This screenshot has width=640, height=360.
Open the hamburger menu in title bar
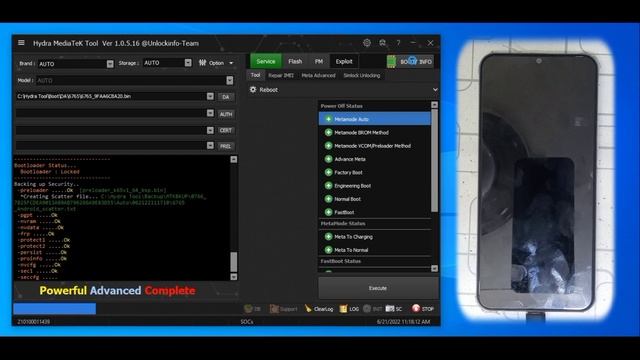coord(21,42)
